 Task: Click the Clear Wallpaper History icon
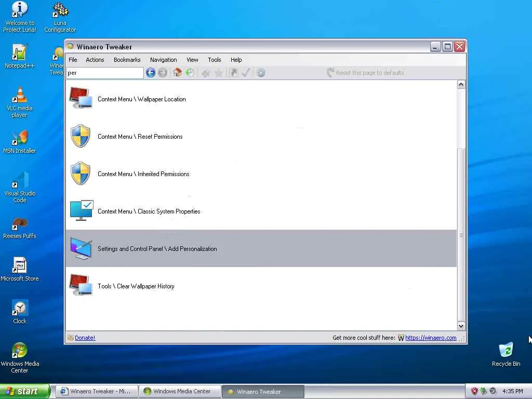[81, 285]
